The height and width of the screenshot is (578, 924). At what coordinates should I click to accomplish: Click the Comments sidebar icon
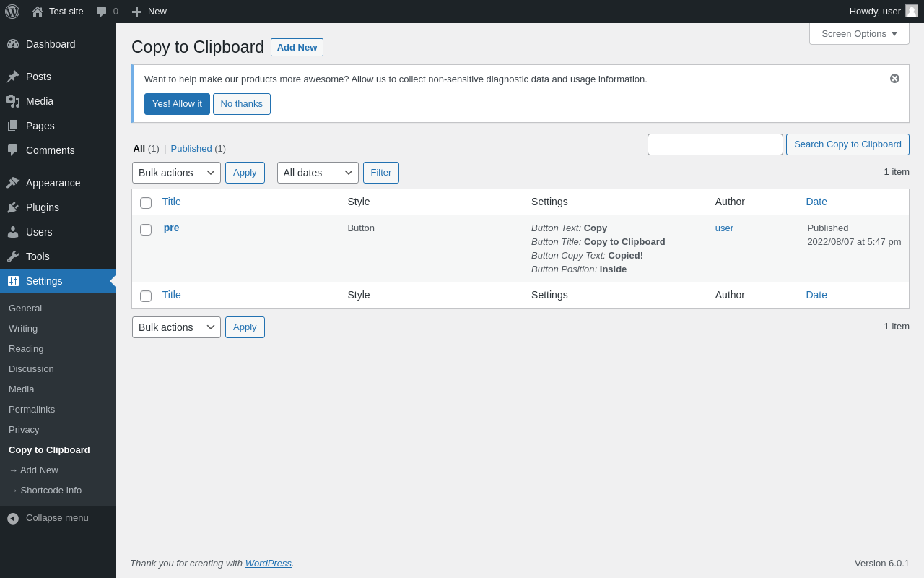13,150
